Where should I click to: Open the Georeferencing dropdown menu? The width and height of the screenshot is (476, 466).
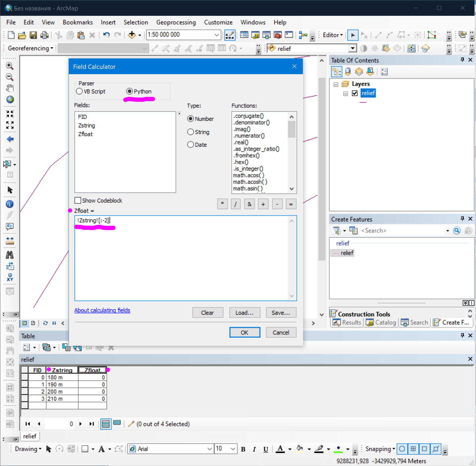[x=30, y=48]
